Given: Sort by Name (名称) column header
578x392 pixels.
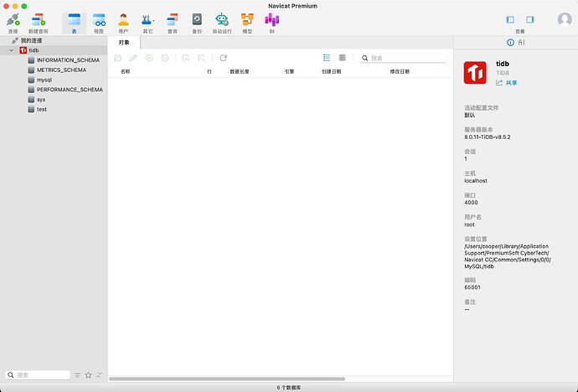Looking at the screenshot, I should [126, 71].
